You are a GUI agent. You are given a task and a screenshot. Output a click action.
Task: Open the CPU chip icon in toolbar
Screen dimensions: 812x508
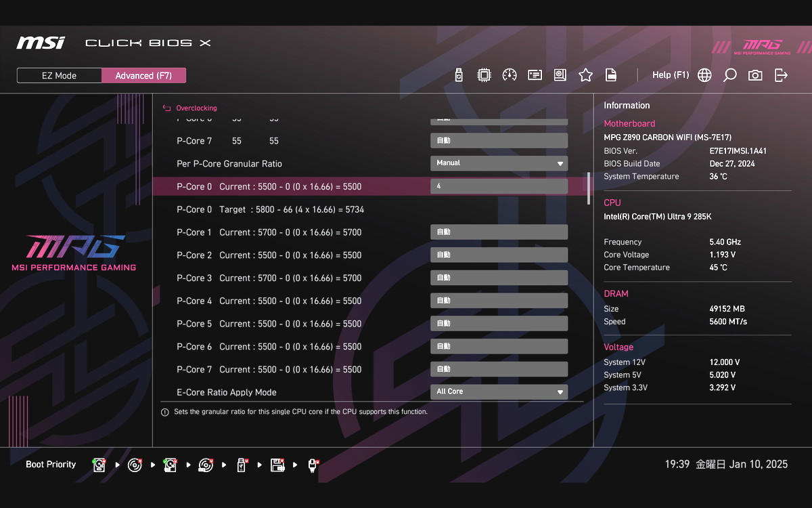pyautogui.click(x=484, y=75)
